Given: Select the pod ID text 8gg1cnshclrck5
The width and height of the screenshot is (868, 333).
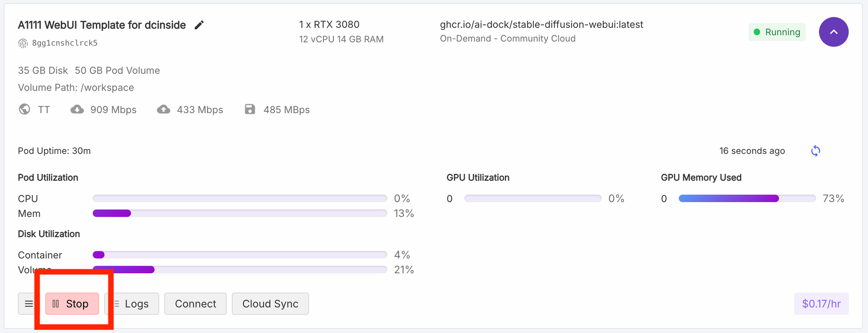Looking at the screenshot, I should pos(65,43).
